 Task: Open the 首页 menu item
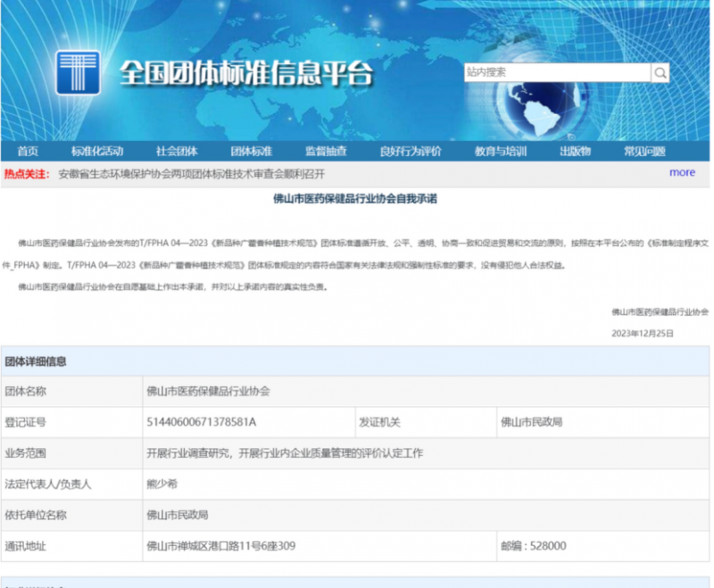pyautogui.click(x=28, y=151)
